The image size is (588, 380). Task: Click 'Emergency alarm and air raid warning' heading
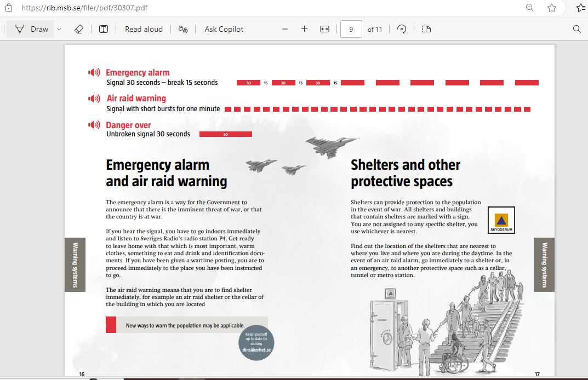click(x=167, y=173)
